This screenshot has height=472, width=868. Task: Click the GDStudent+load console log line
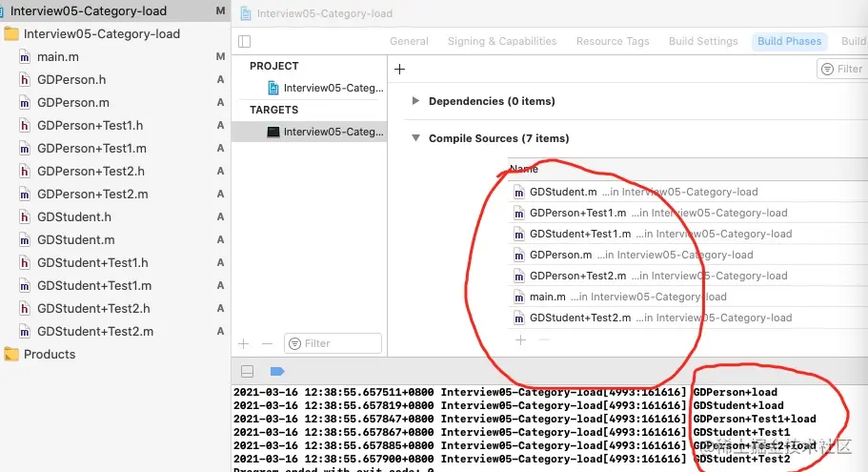[x=508, y=405]
